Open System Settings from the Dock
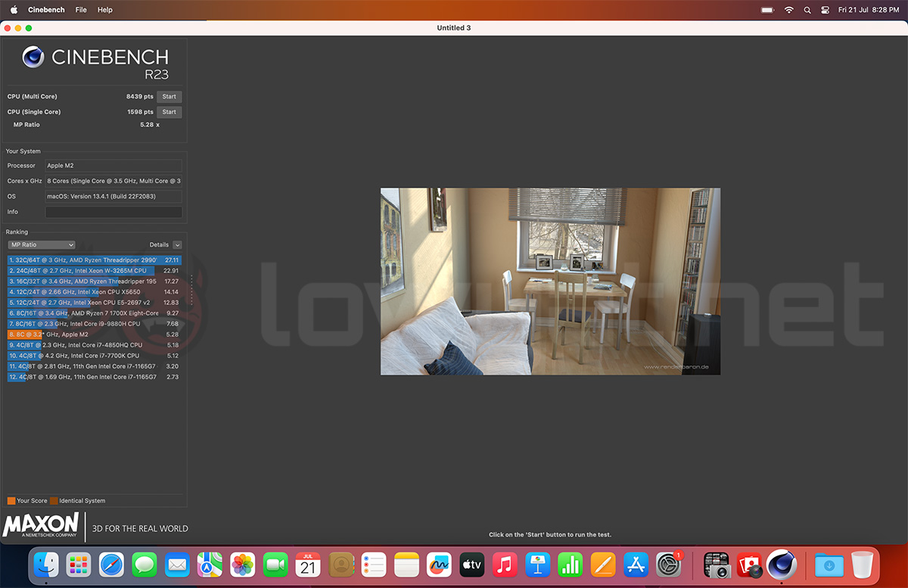 click(x=669, y=565)
